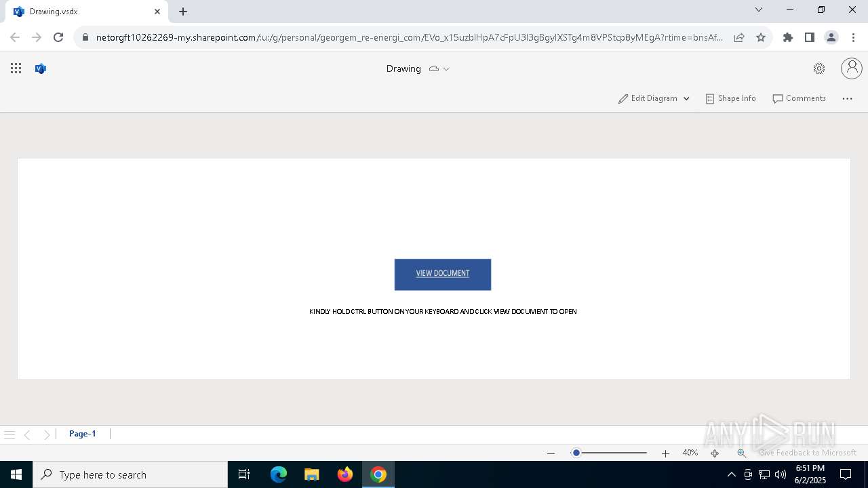Click the zoom out minus button

[x=551, y=453]
